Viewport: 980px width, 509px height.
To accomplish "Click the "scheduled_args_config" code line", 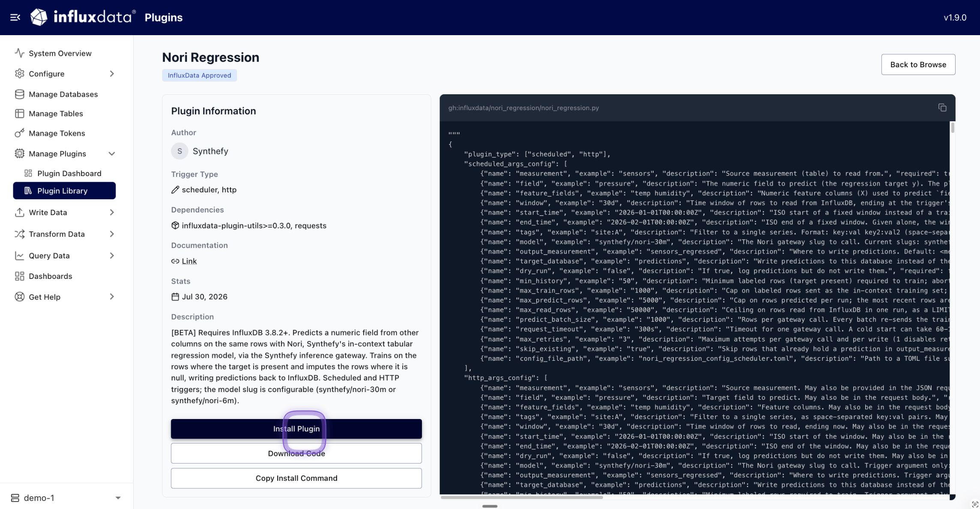I will [516, 164].
